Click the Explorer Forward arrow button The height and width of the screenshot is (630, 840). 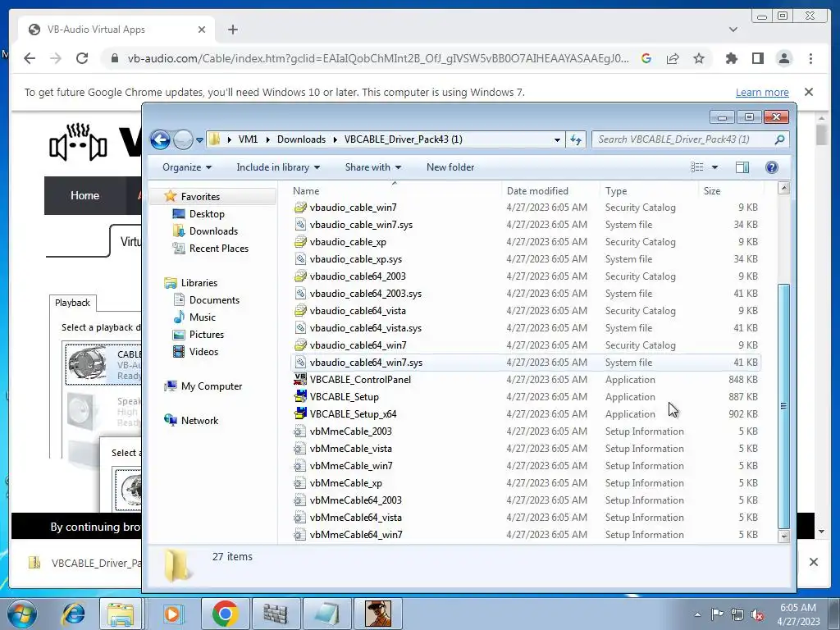pos(183,139)
